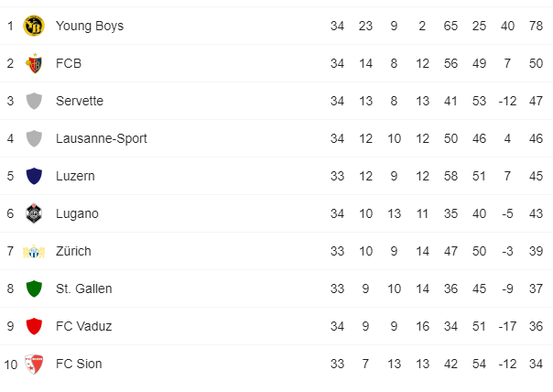Screen dimensions: 553x392
Task: Open the Lugano team link
Action: point(77,213)
